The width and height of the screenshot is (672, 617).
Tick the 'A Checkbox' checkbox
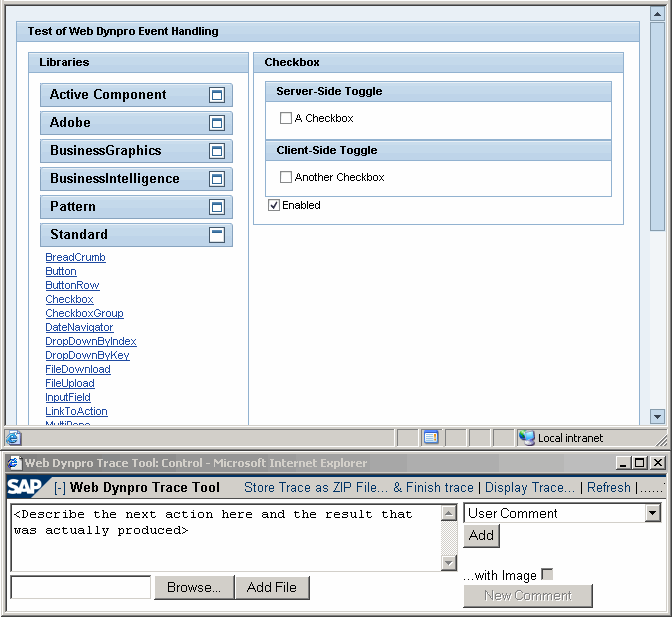click(x=285, y=118)
